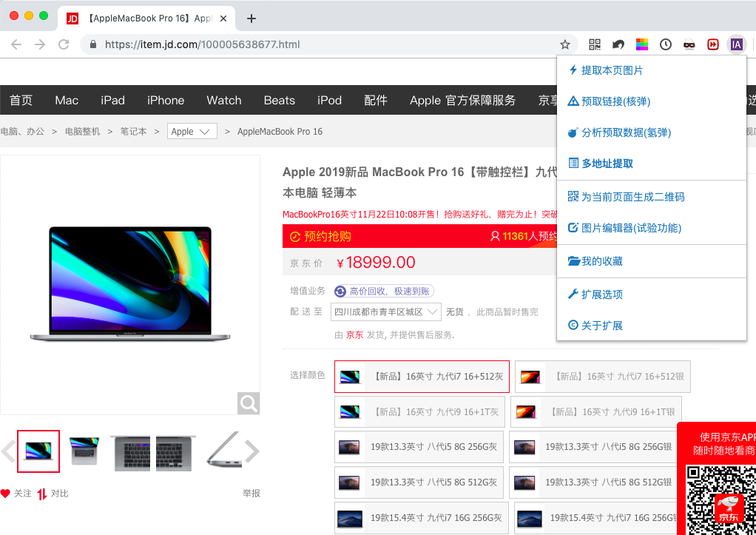Screen dimensions: 756x535
Task: Click the first selected laptop thumbnail
Action: pos(38,451)
